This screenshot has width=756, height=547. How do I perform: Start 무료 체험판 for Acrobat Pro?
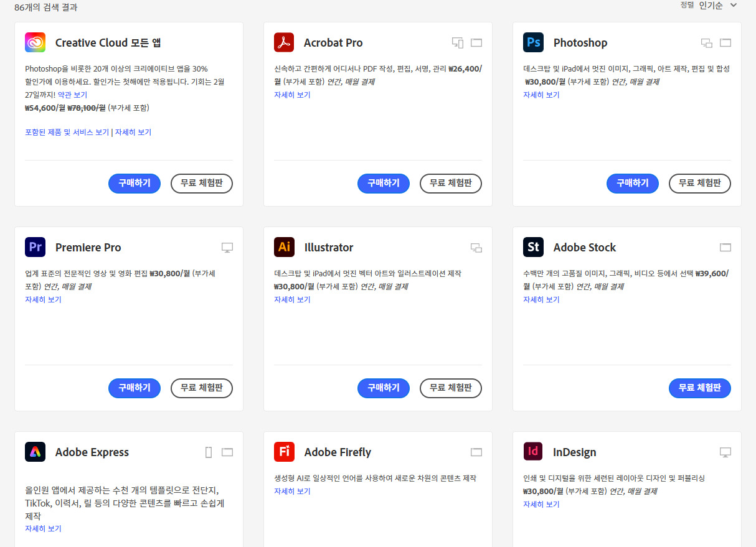[x=451, y=184]
